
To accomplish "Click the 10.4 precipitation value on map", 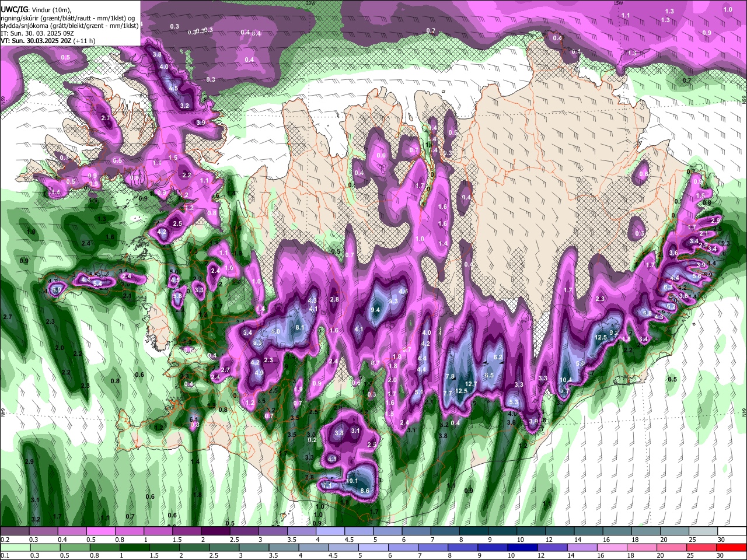I will [x=565, y=380].
